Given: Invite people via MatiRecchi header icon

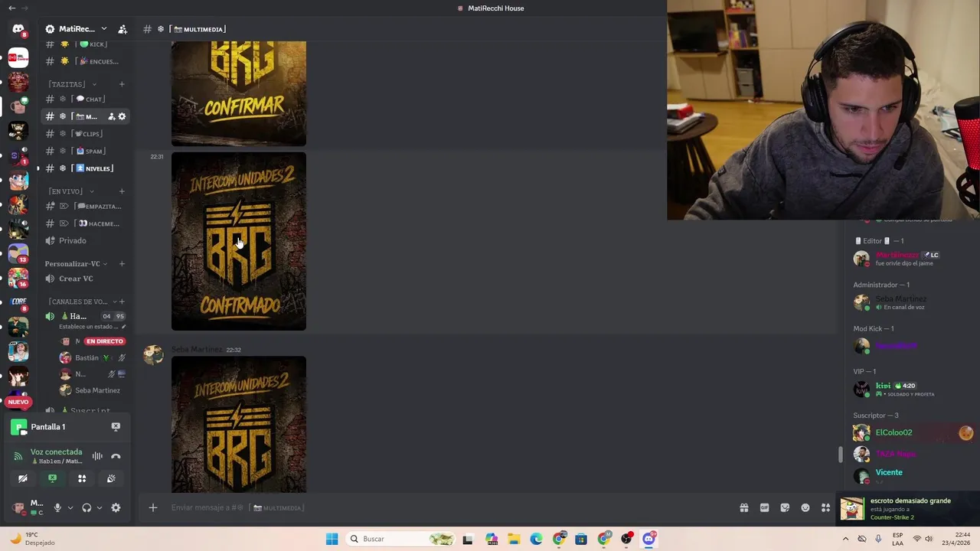Looking at the screenshot, I should pos(122,29).
